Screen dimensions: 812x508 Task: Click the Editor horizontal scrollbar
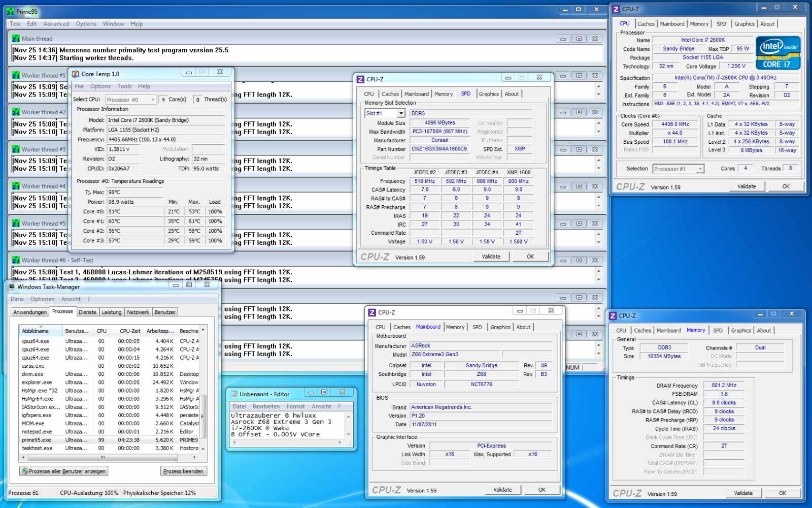[287, 442]
